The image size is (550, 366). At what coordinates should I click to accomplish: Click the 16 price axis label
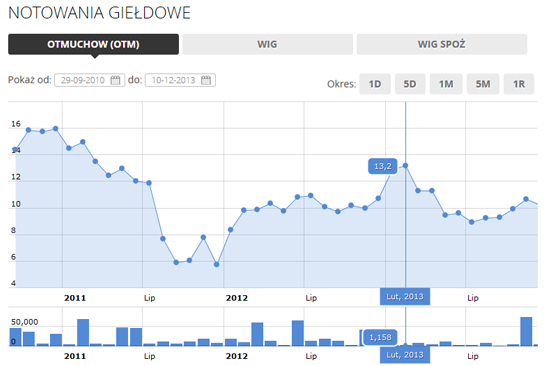tap(16, 124)
